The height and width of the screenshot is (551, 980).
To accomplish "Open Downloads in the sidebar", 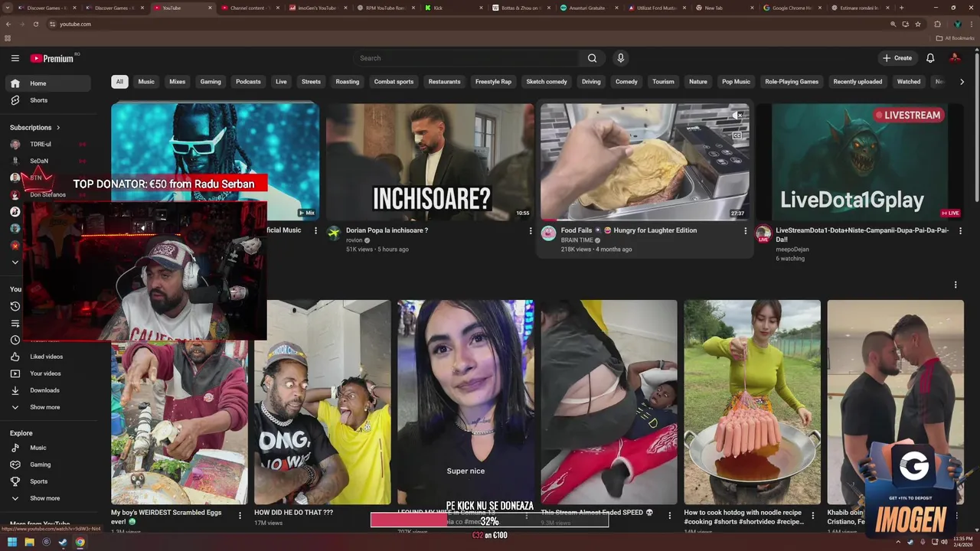I will pyautogui.click(x=47, y=390).
